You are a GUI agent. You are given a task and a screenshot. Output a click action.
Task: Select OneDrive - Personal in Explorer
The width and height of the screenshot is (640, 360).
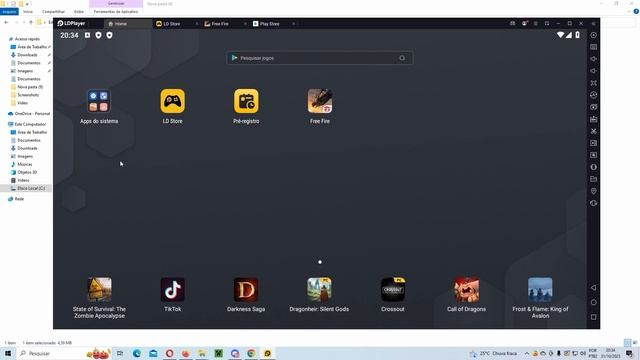(32, 113)
